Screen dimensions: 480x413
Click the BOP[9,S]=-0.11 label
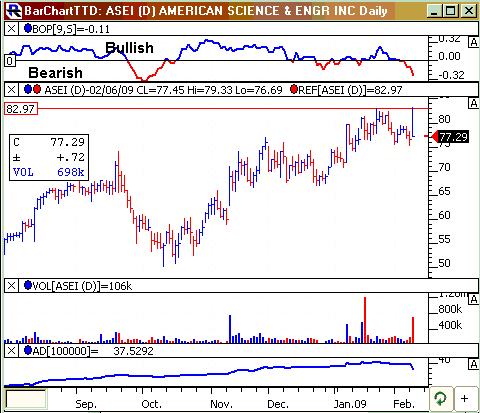(x=71, y=29)
